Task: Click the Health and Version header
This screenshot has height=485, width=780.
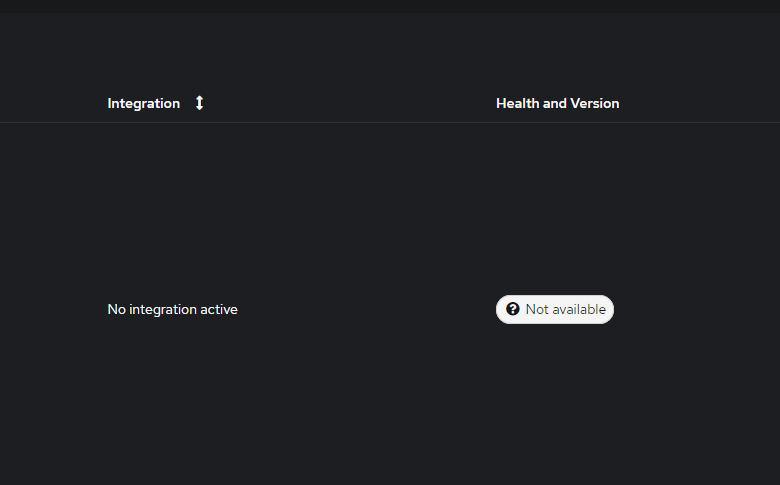Action: pyautogui.click(x=558, y=103)
